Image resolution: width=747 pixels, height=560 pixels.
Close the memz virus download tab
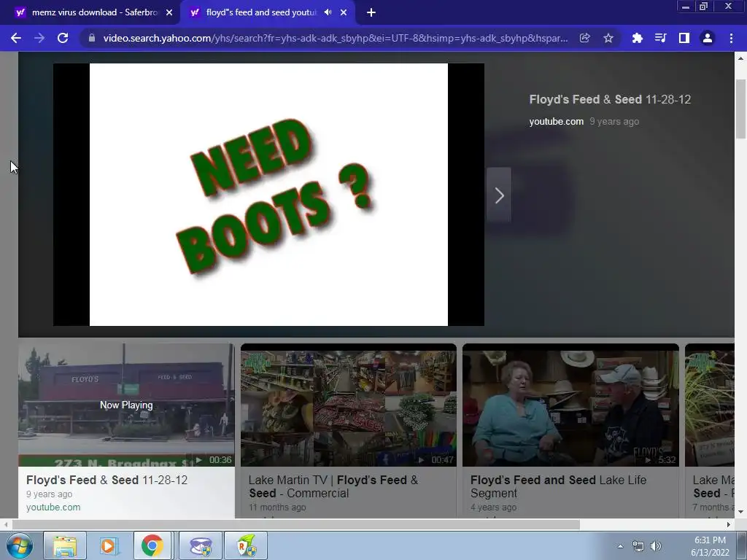click(169, 12)
